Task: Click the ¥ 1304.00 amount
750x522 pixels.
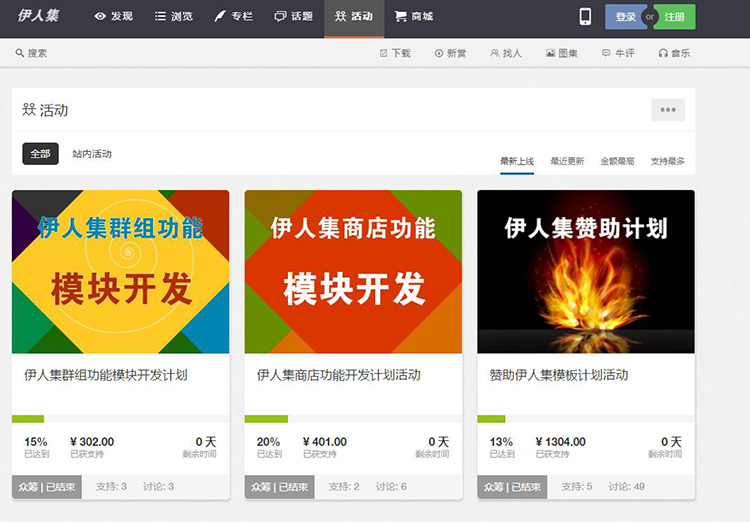Action: (x=561, y=442)
